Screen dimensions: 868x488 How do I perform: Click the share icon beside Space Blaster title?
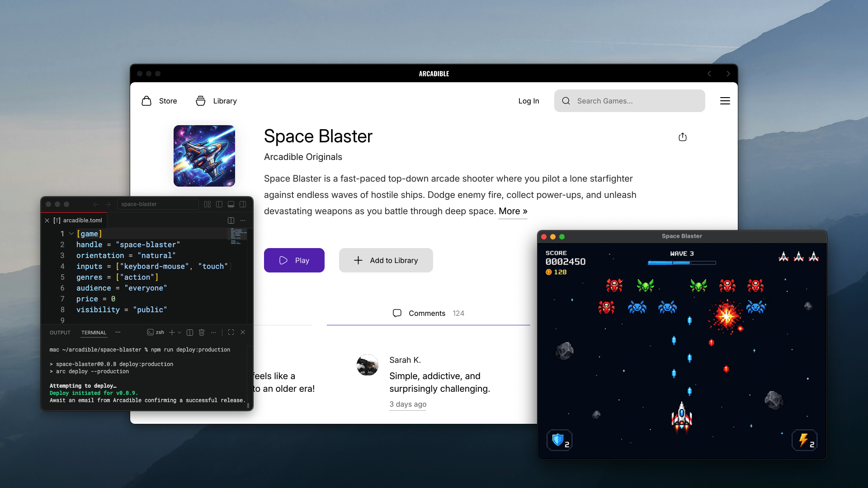pyautogui.click(x=683, y=137)
